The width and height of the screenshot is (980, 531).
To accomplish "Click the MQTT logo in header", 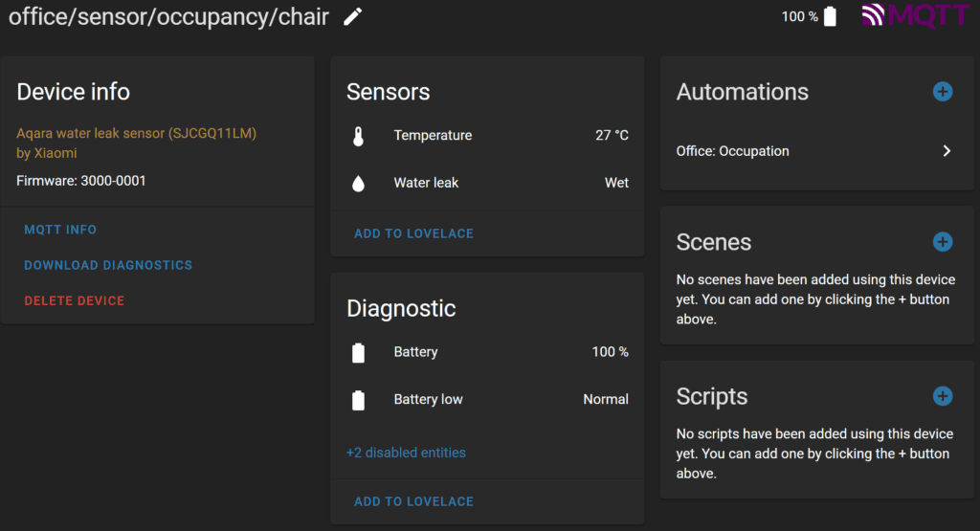I will tap(916, 15).
